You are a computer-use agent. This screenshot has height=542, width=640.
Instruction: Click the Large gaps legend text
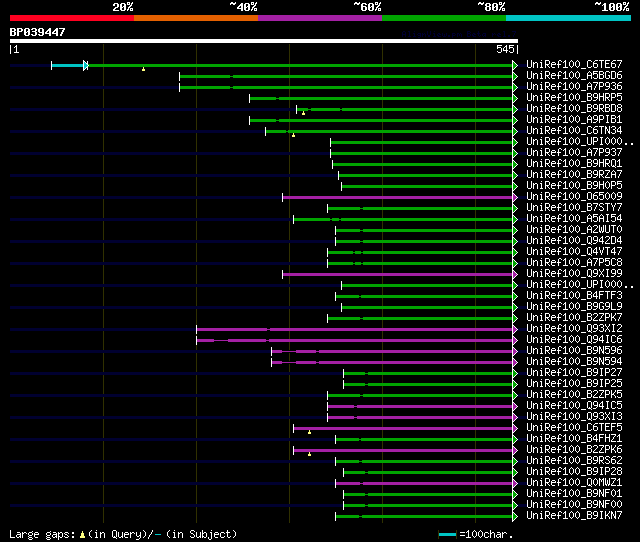123,534
